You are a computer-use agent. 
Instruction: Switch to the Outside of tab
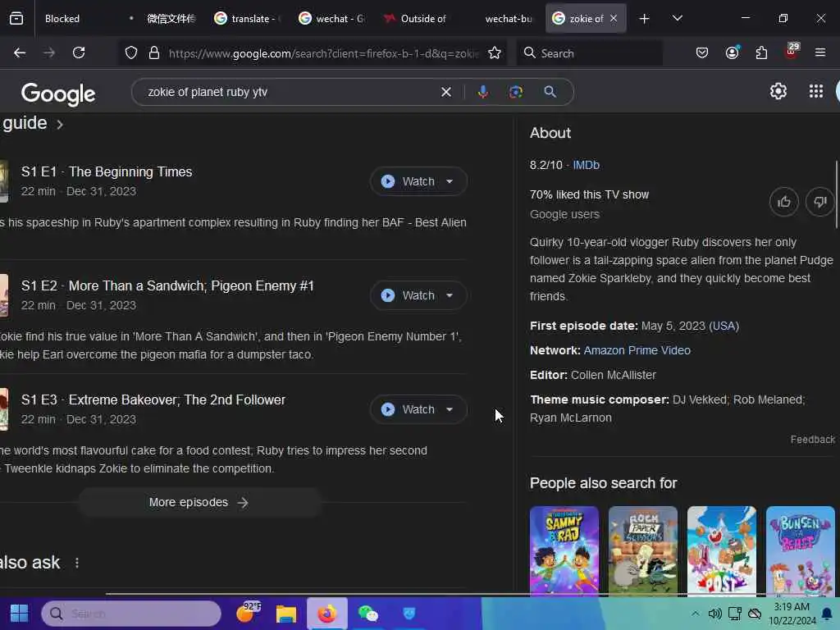coord(417,19)
